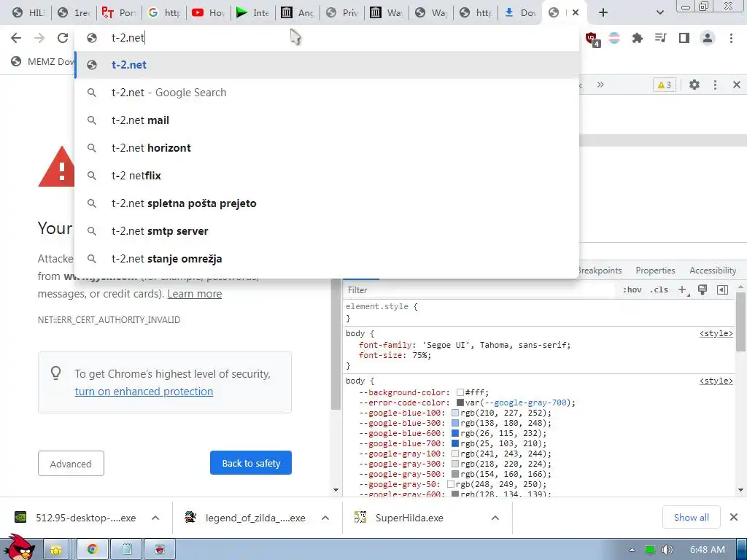Screen dimensions: 747x560
Task: Open the MEMZ Download bookmark
Action: [x=43, y=61]
